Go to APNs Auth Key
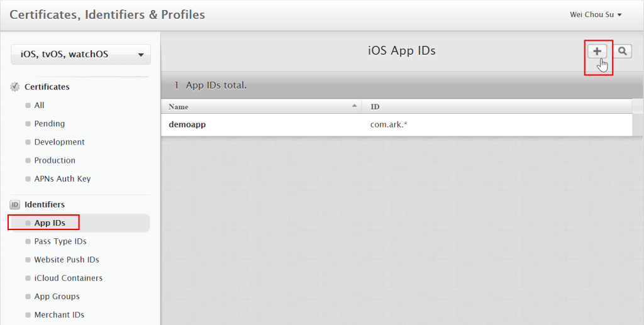 point(62,179)
